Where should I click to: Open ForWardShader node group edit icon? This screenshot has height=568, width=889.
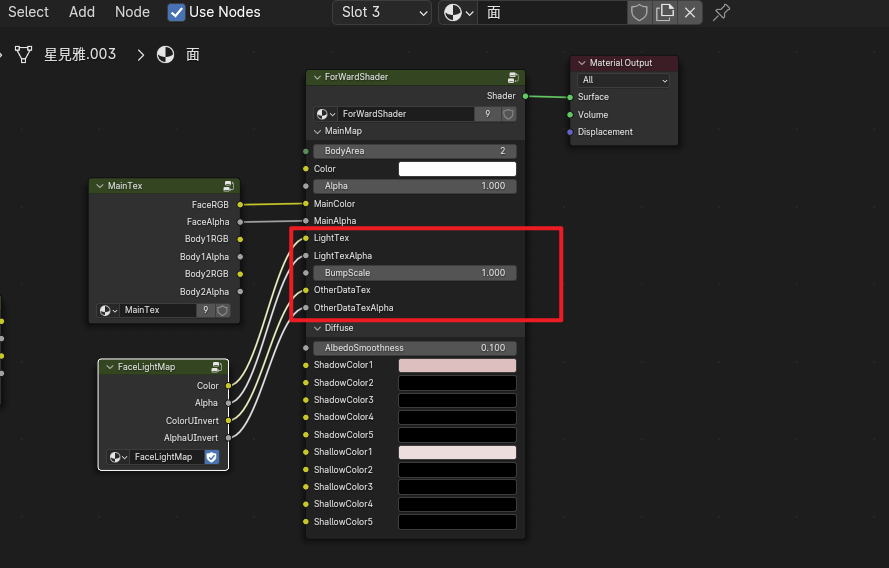click(513, 77)
